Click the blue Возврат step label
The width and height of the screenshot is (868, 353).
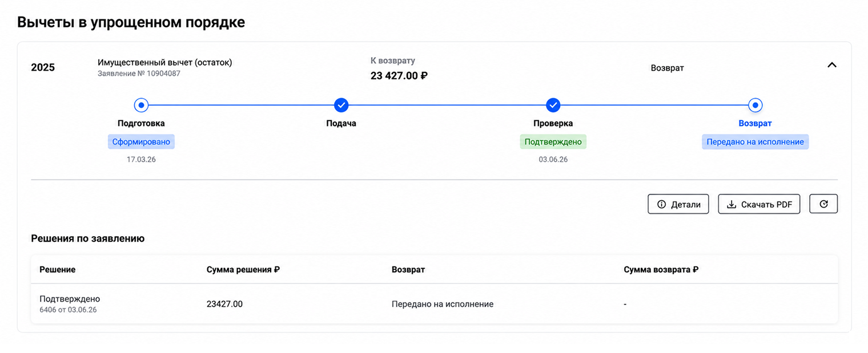(x=755, y=123)
